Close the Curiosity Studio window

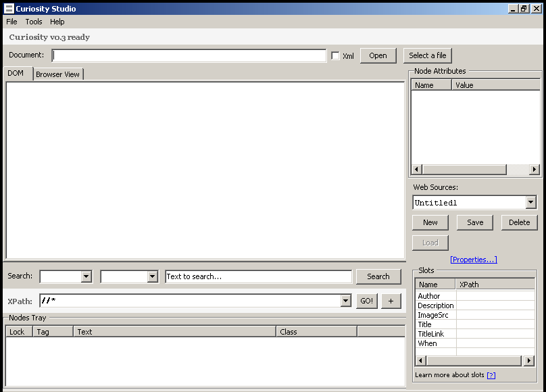click(537, 9)
